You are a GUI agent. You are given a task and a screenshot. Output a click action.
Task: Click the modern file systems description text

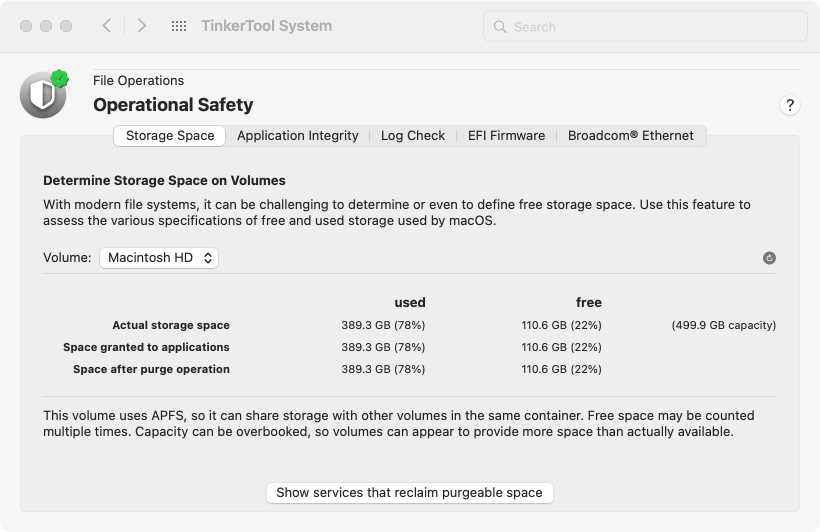pos(396,212)
